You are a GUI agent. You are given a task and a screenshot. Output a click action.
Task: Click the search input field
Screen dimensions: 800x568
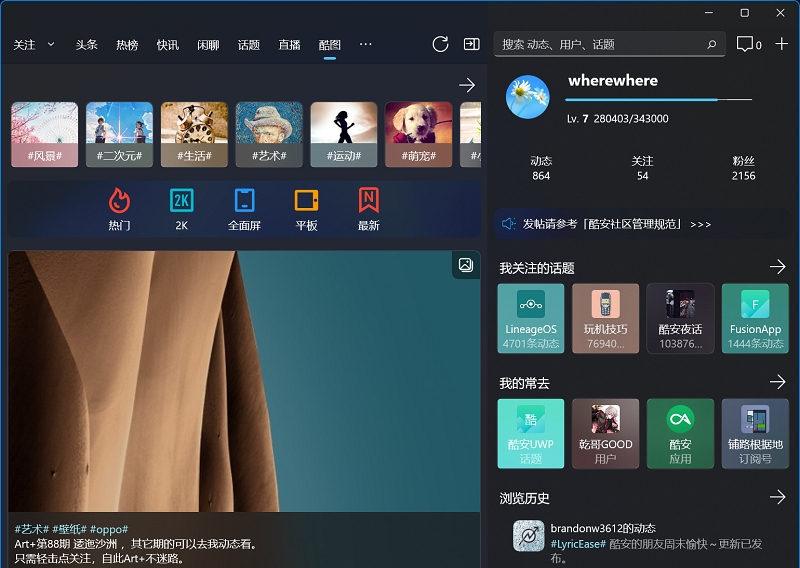[609, 44]
